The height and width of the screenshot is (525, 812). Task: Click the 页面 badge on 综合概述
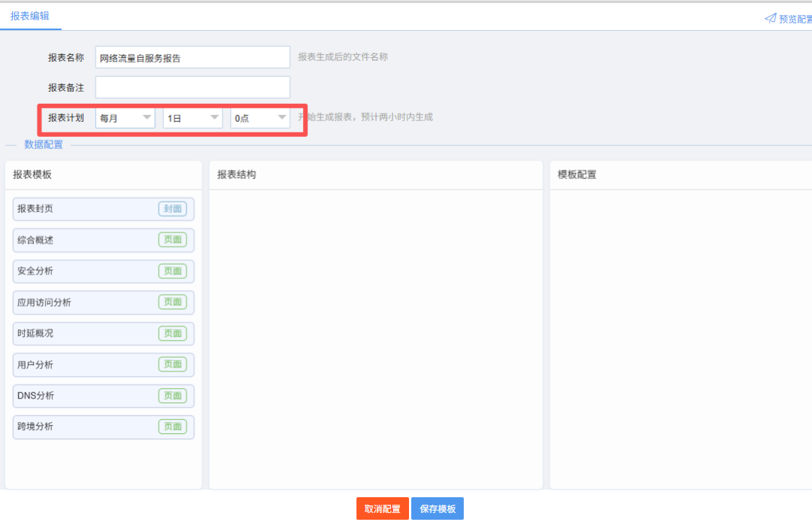pos(172,240)
